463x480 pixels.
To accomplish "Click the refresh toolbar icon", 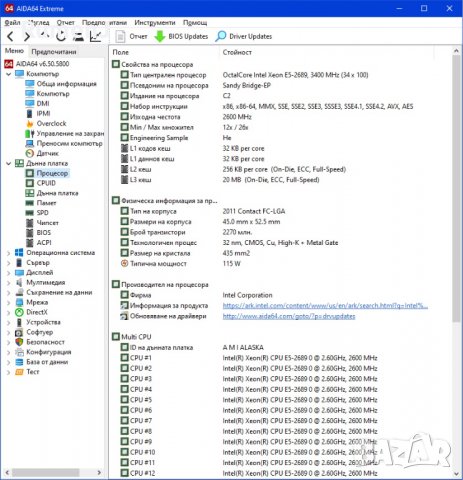I will pyautogui.click(x=61, y=36).
